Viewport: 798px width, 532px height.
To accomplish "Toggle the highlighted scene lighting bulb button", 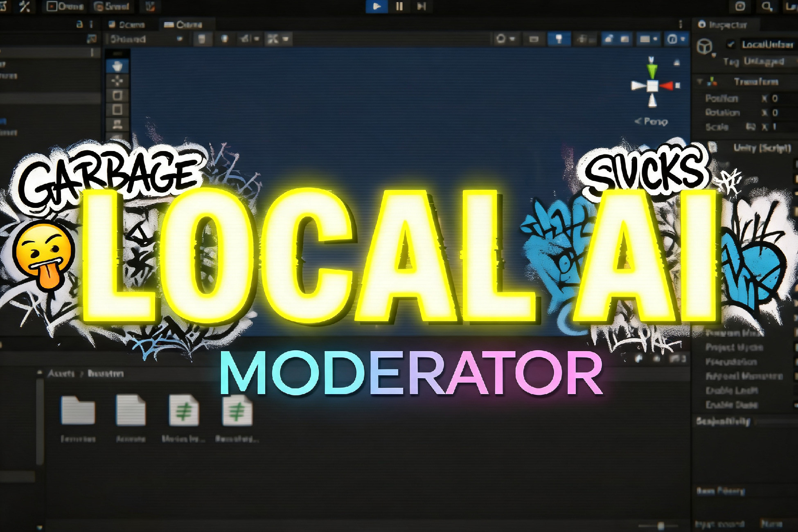I will pos(559,39).
